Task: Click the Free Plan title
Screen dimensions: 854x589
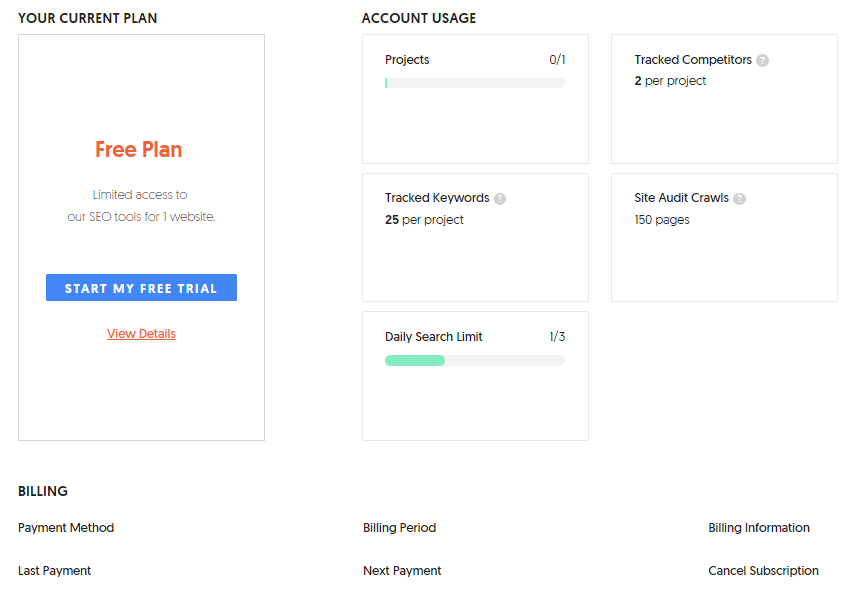Action: pos(139,150)
